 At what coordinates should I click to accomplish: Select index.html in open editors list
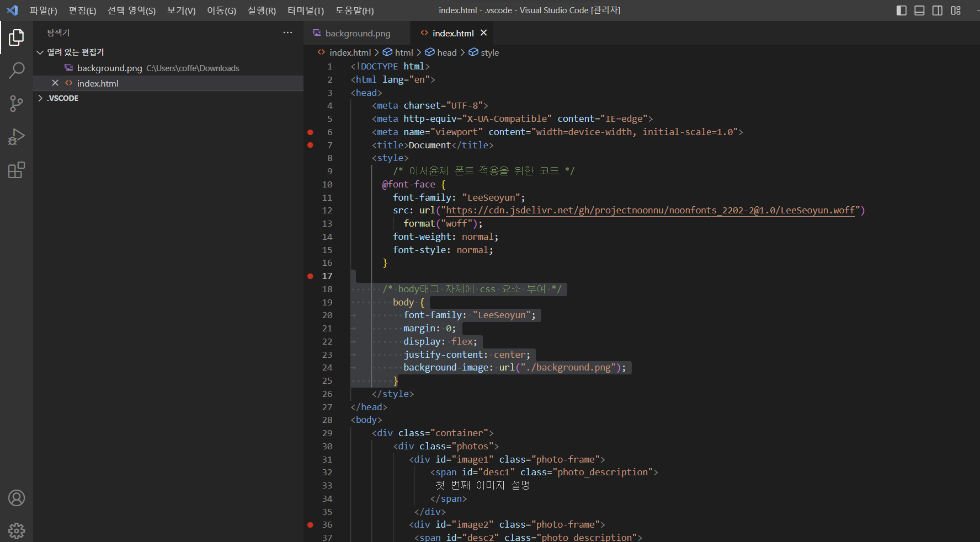(x=168, y=83)
